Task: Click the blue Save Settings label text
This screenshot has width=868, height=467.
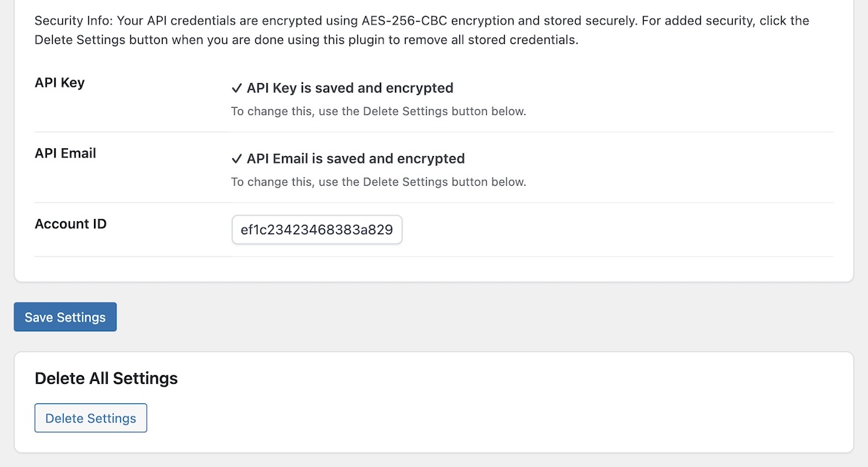Action: pyautogui.click(x=64, y=317)
